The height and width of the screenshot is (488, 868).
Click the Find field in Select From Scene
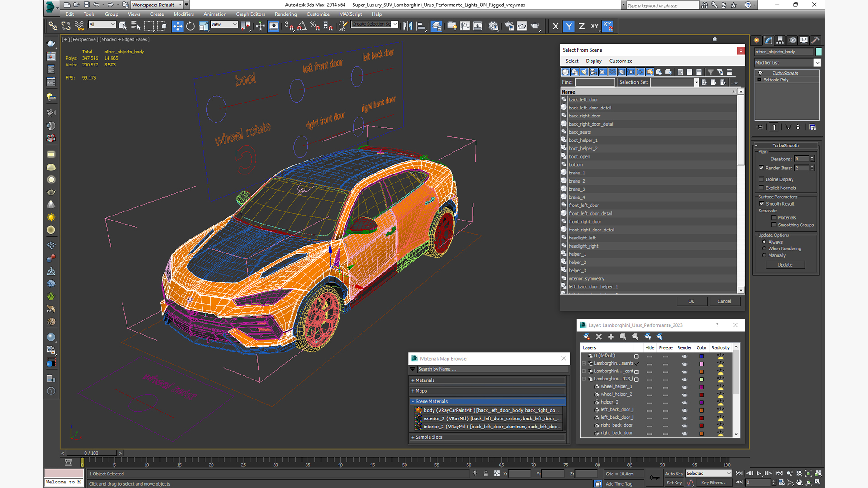[x=595, y=82]
